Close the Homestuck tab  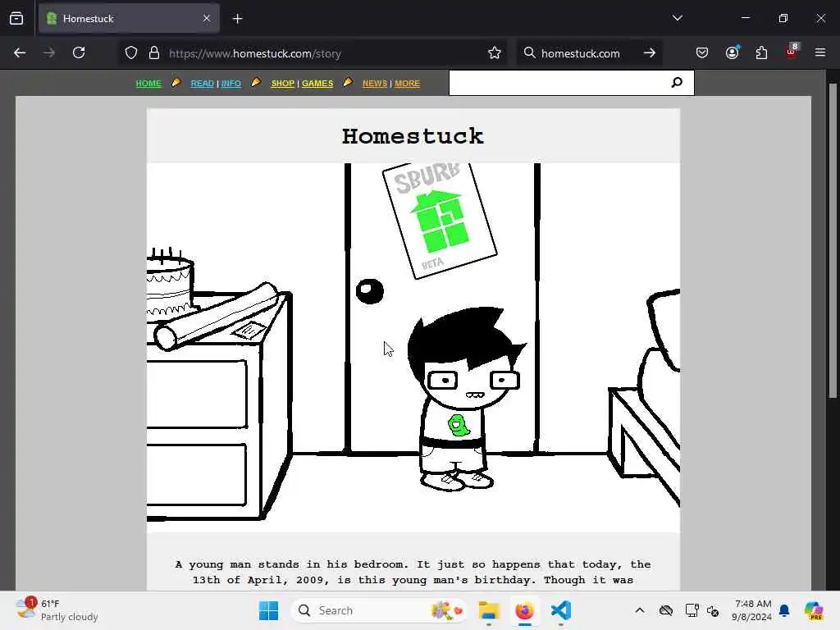pyautogui.click(x=207, y=18)
